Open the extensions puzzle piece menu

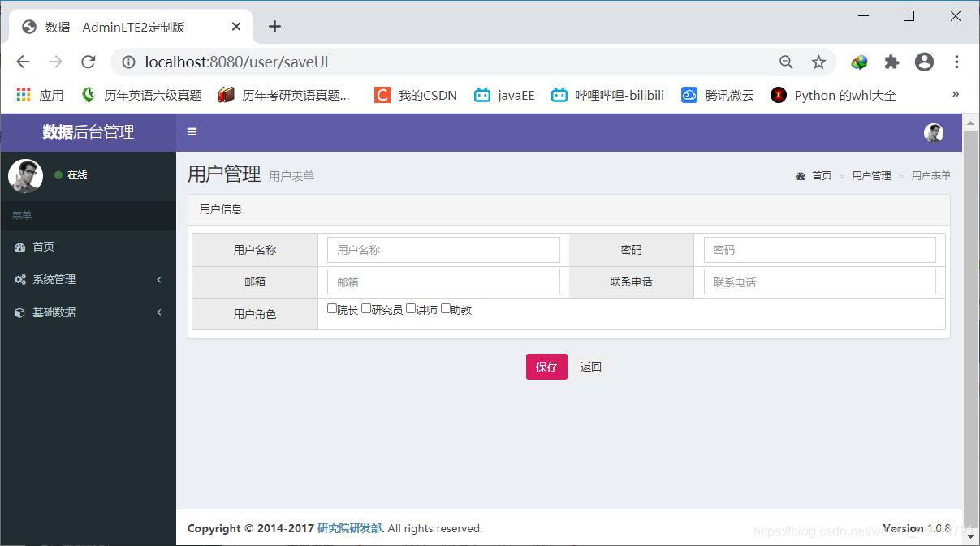891,62
